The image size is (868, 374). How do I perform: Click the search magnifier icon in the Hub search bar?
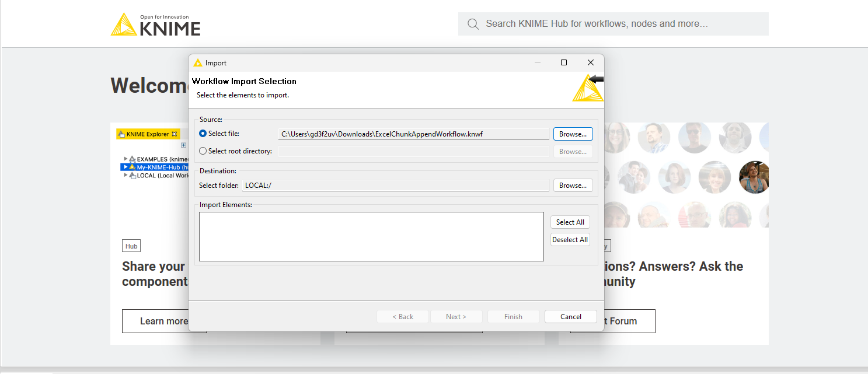473,24
